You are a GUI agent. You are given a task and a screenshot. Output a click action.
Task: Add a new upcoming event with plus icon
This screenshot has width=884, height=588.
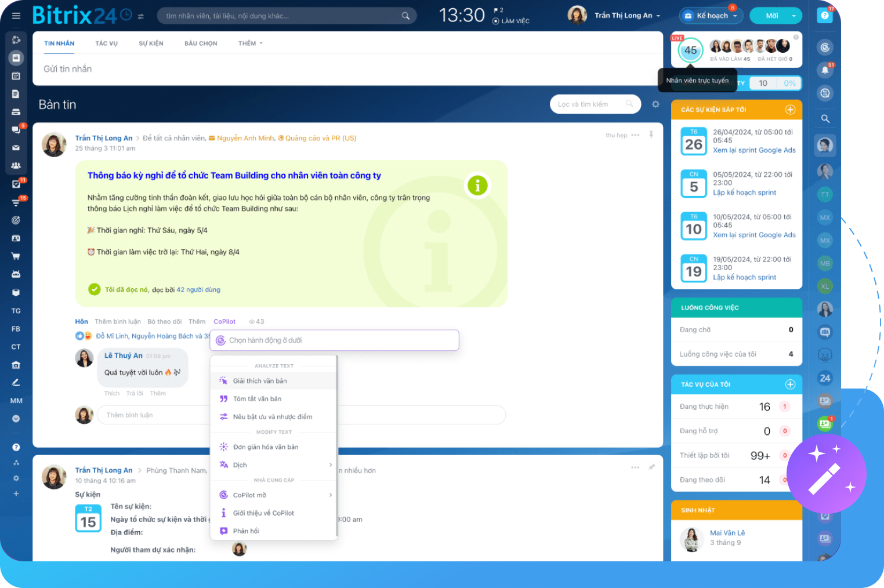tap(790, 110)
